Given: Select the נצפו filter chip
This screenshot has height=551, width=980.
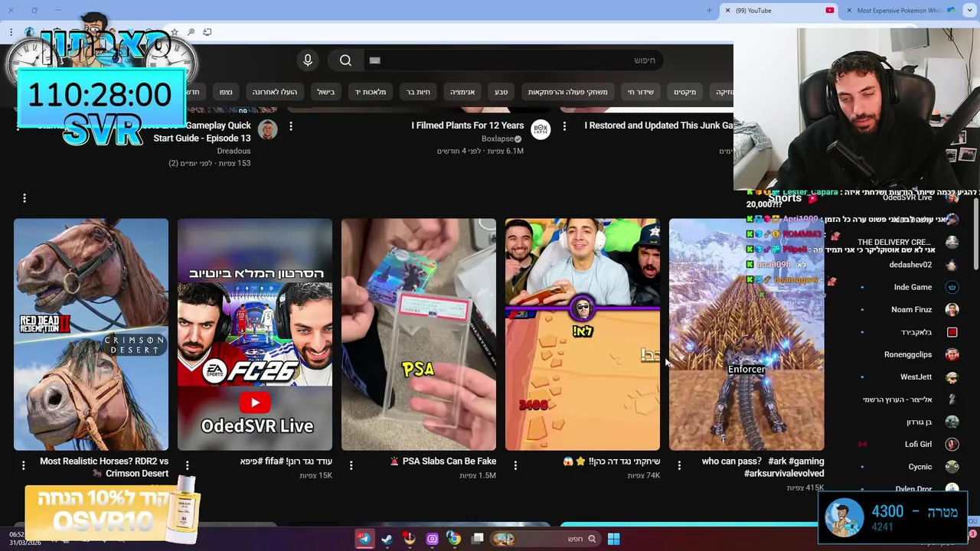Looking at the screenshot, I should pyautogui.click(x=226, y=92).
